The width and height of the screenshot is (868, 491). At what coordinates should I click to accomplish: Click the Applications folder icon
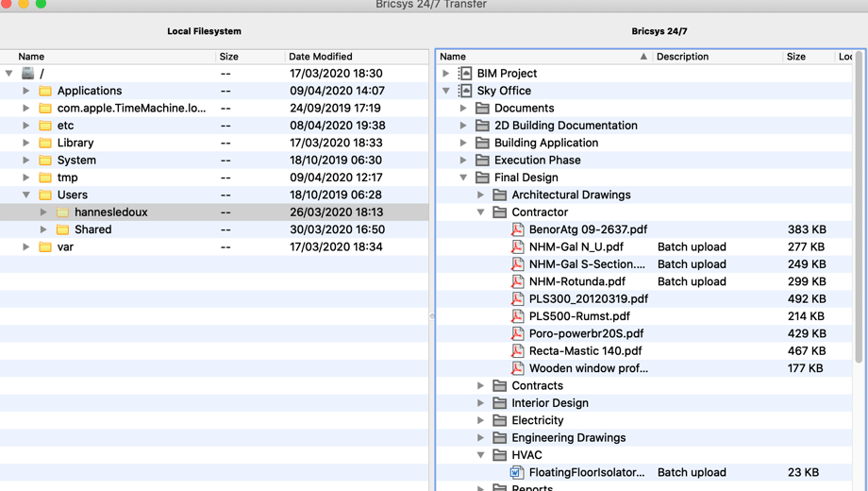click(x=45, y=91)
